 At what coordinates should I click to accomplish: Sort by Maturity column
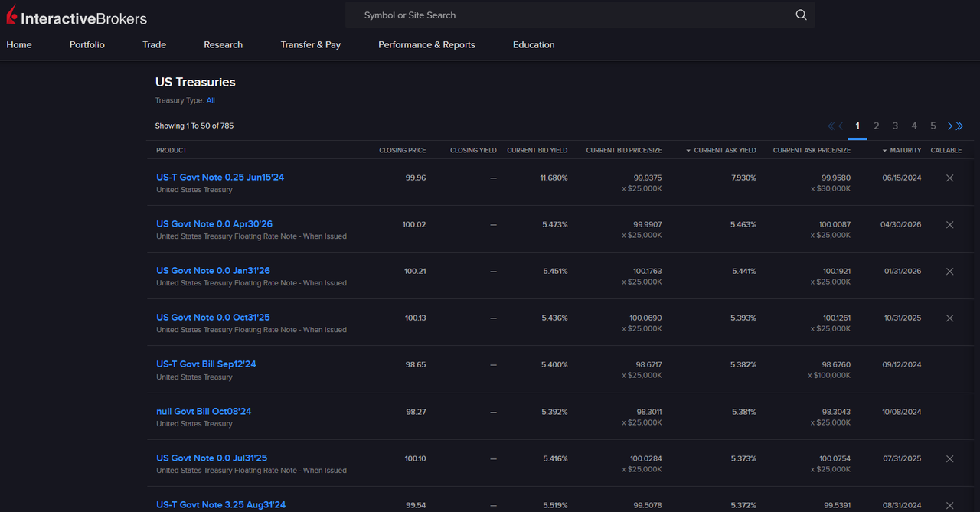[901, 151]
